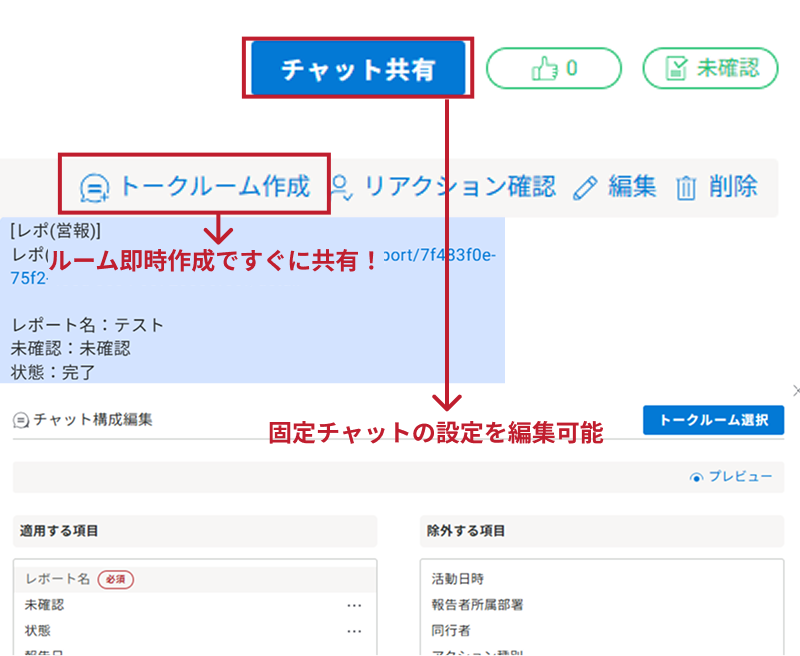
Task: Open the report URL link in message
Action: point(439,255)
